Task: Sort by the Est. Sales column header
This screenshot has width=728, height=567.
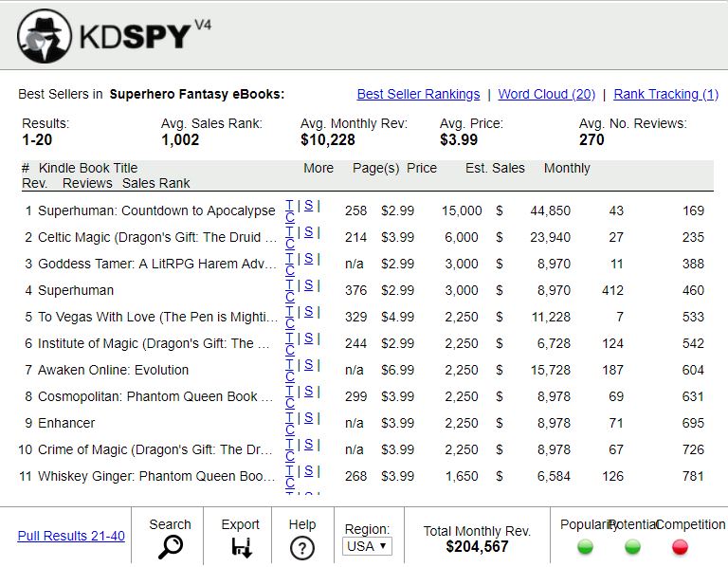Action: click(x=495, y=168)
